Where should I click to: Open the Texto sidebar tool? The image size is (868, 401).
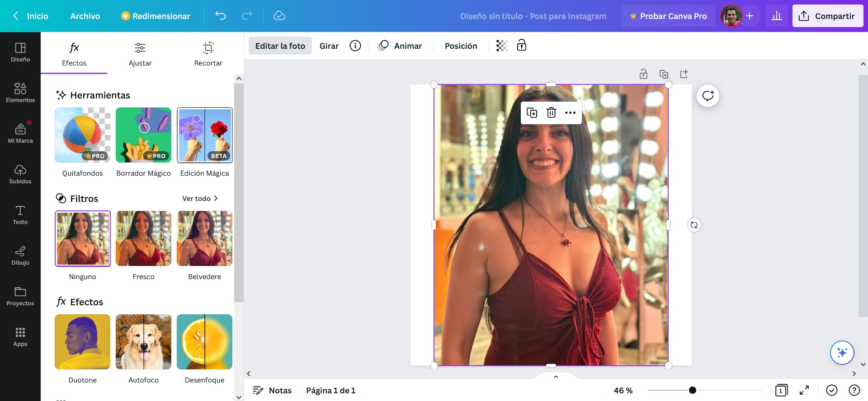point(20,215)
